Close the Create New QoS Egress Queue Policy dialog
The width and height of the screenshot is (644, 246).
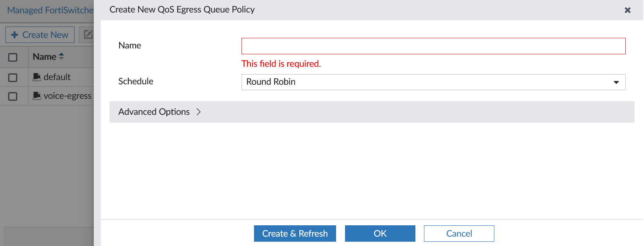[x=628, y=10]
